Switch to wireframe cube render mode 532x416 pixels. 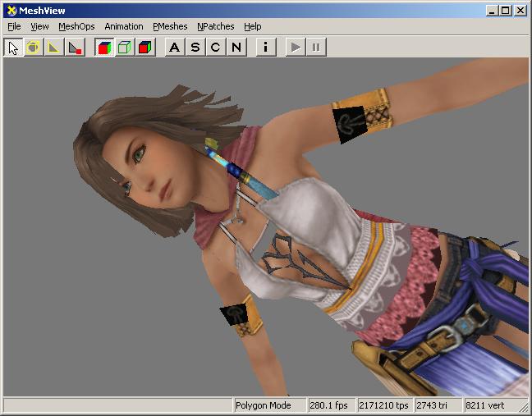(x=125, y=47)
